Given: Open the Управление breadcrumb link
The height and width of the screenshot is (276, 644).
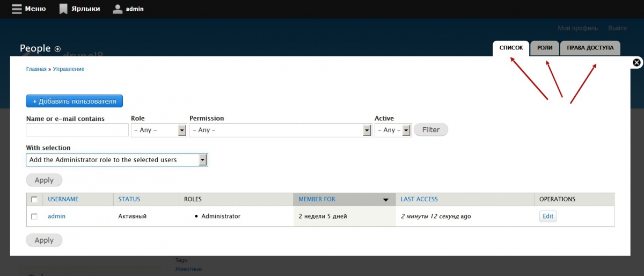Looking at the screenshot, I should (69, 69).
